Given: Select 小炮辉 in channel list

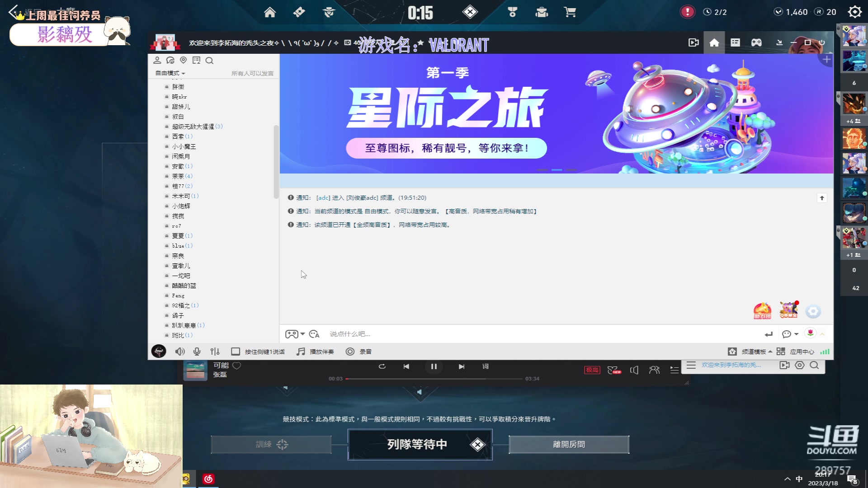Looking at the screenshot, I should [x=181, y=206].
